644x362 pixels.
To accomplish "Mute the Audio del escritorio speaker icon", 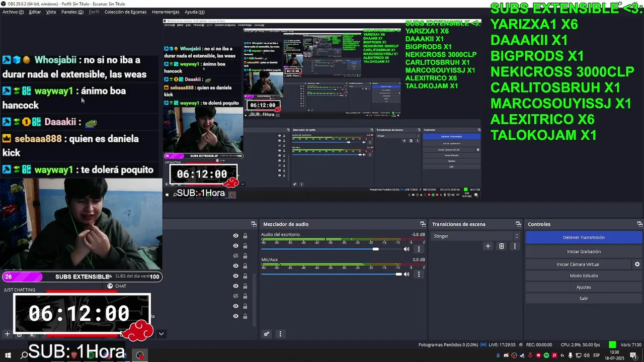I will click(x=407, y=249).
